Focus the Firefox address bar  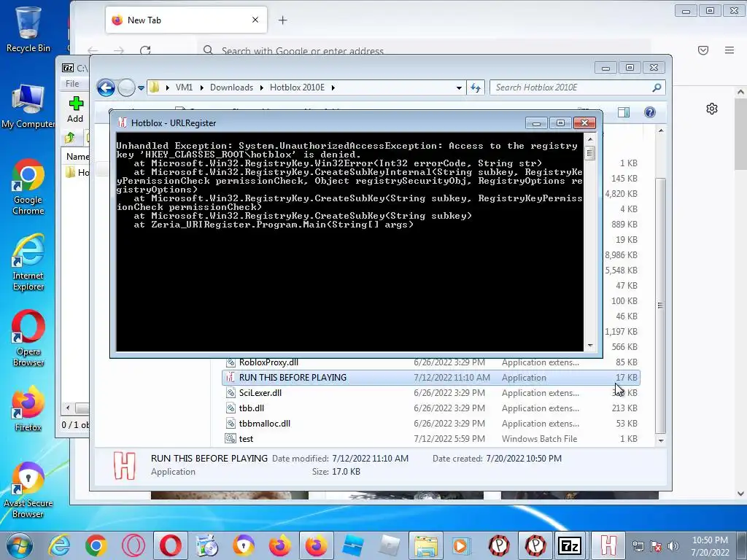tap(424, 50)
